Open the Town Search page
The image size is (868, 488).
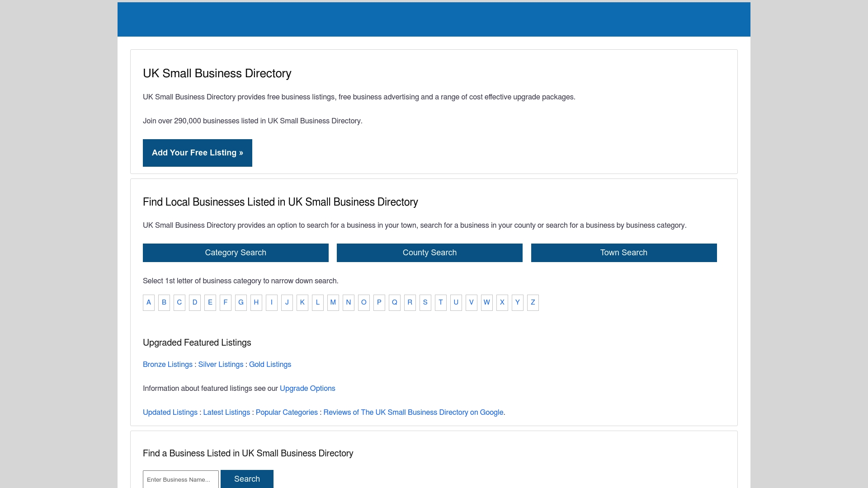pos(624,253)
